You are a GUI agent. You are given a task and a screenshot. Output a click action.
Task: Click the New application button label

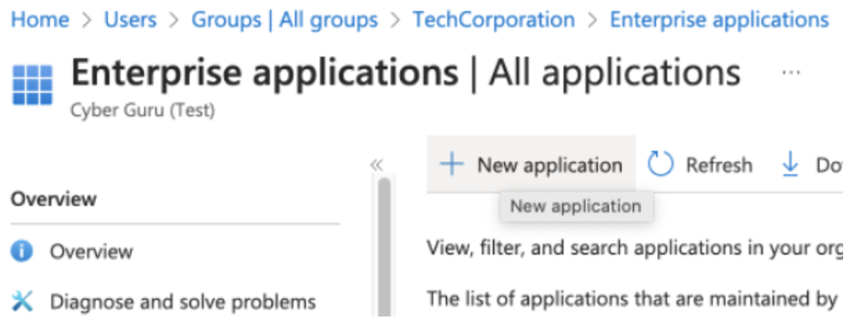[x=550, y=165]
